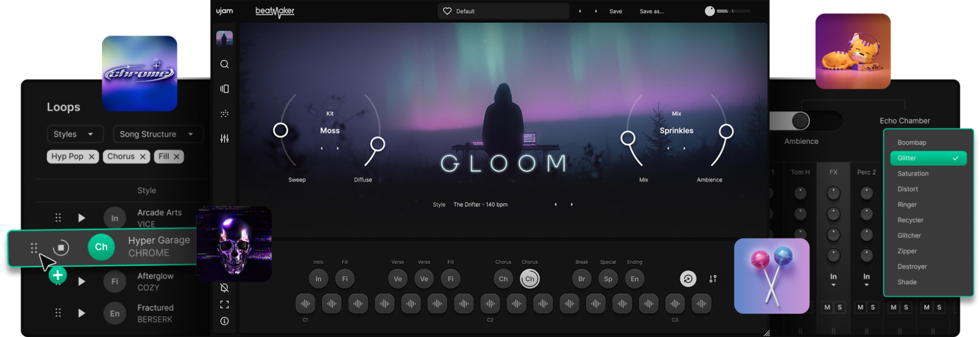Open The Drifter - 140 bpm style selector
980x337 pixels.
point(480,205)
